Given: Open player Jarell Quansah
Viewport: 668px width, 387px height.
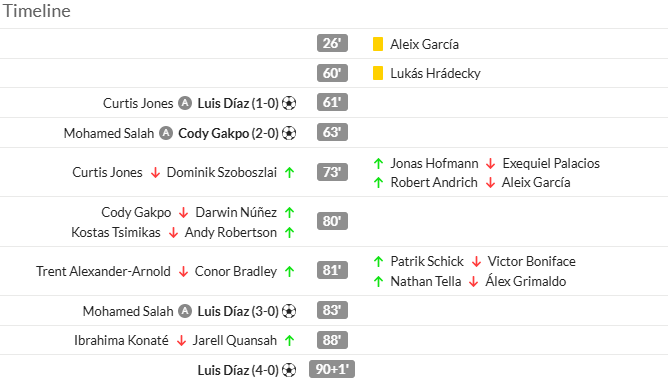Looking at the screenshot, I should pyautogui.click(x=235, y=341).
